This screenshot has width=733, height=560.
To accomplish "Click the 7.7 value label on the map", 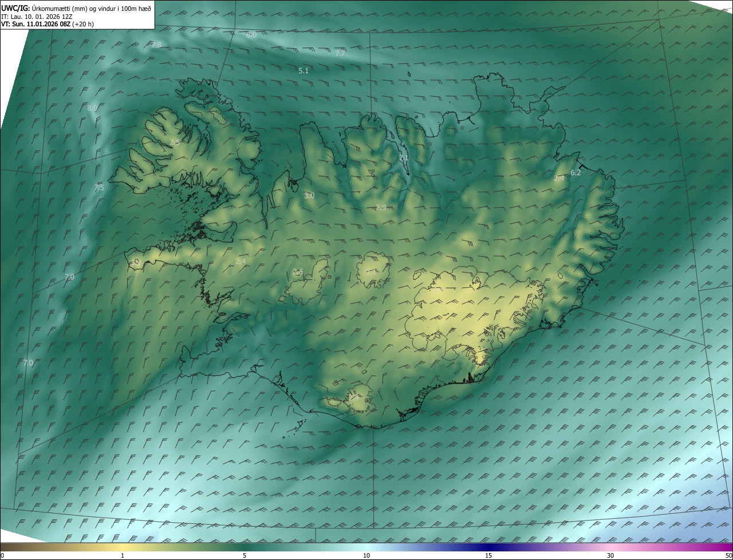I will [x=340, y=53].
